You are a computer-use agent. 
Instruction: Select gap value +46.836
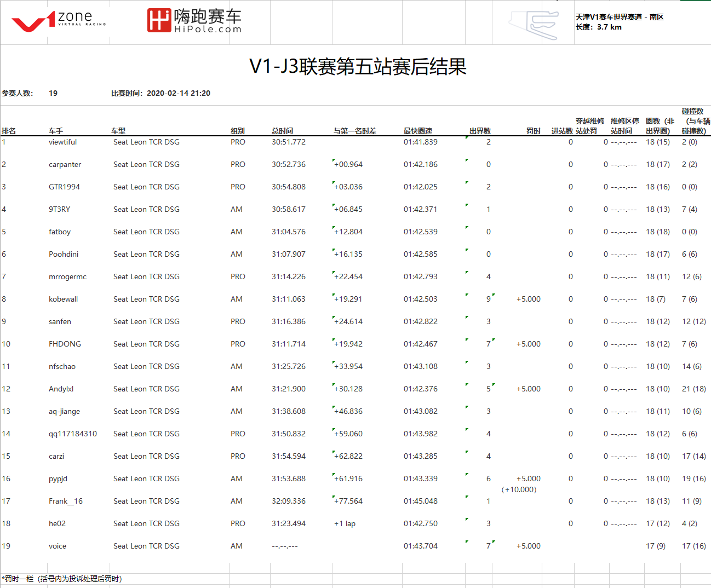pyautogui.click(x=348, y=411)
